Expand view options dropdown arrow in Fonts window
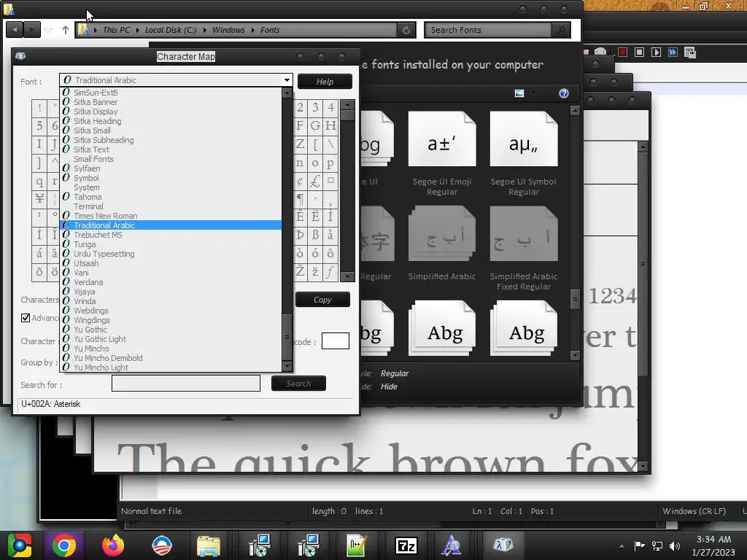The height and width of the screenshot is (560, 747). click(x=533, y=93)
